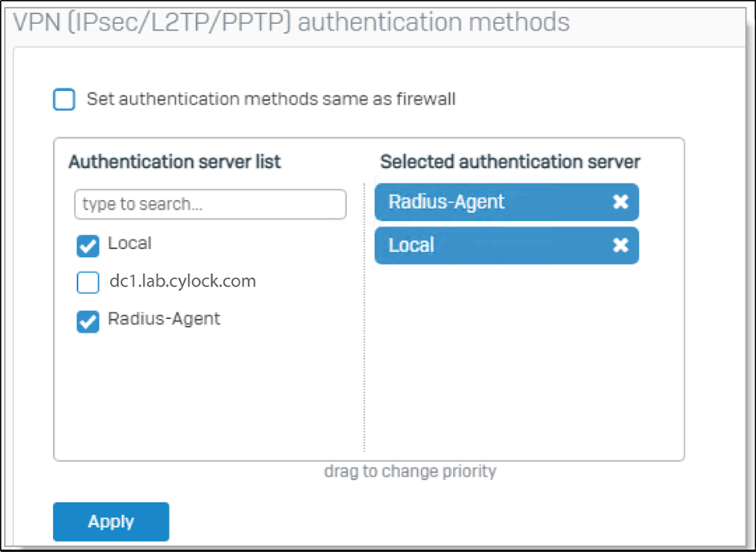Tick the dc1.lab.cylock.com checkbox
The height and width of the screenshot is (552, 756).
[x=88, y=283]
